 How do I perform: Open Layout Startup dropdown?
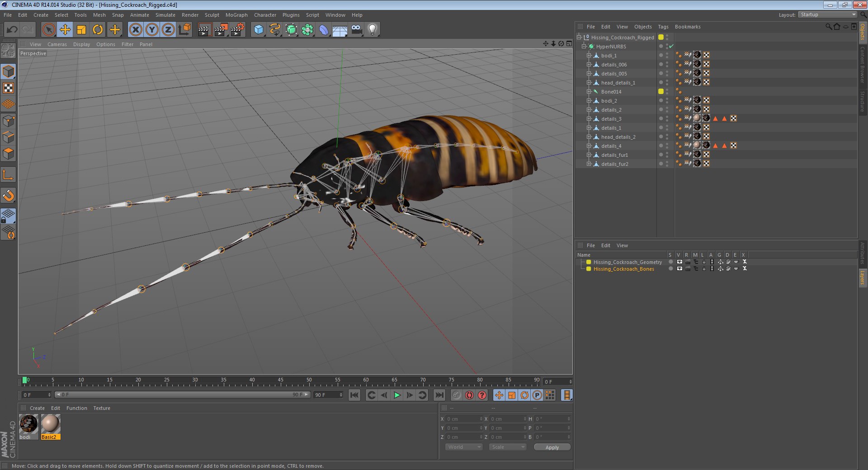827,14
